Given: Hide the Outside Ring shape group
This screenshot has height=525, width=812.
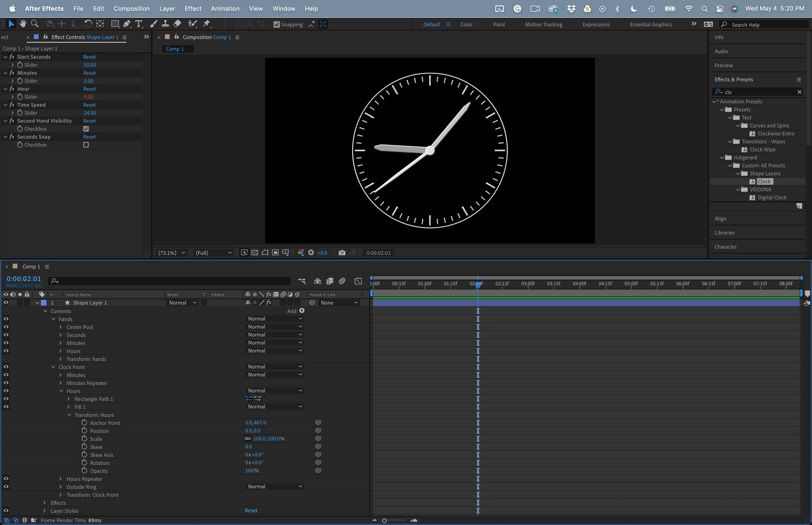Looking at the screenshot, I should (x=6, y=487).
